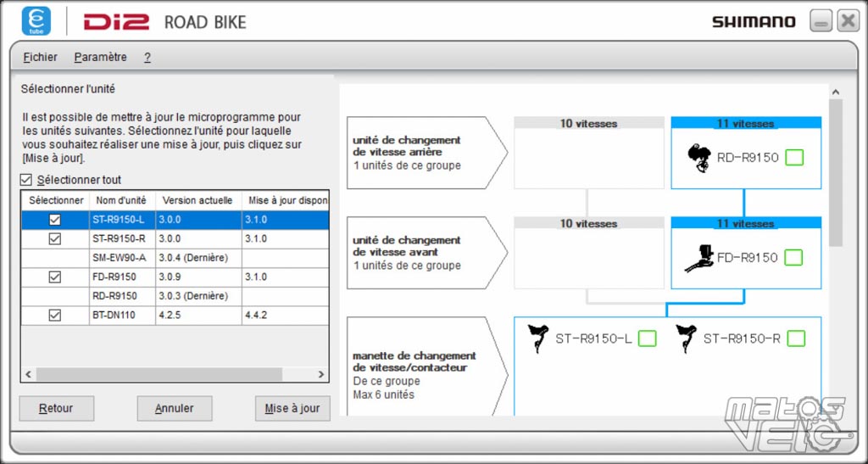The image size is (868, 464).
Task: Click the front derailleur 10 vitesses header
Action: click(589, 223)
